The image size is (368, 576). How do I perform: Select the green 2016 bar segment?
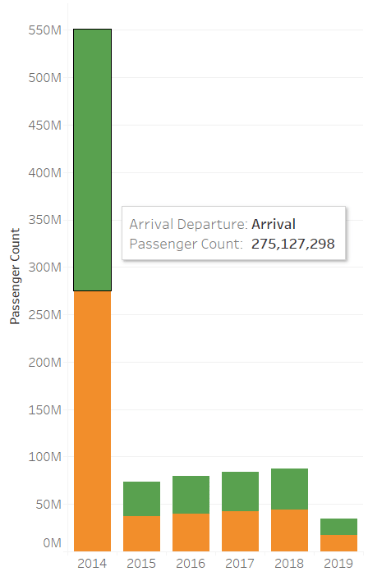[x=191, y=495]
